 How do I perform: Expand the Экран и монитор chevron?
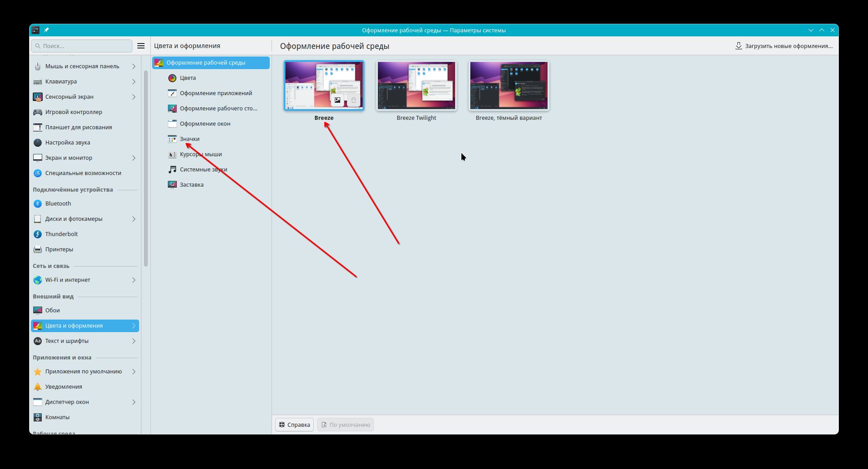(134, 158)
